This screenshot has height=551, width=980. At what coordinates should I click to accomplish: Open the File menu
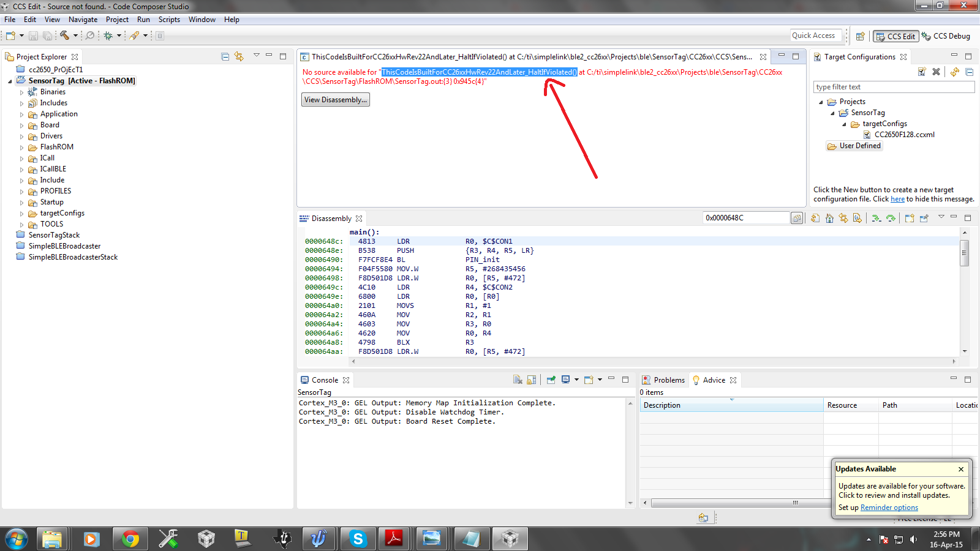pyautogui.click(x=10, y=20)
